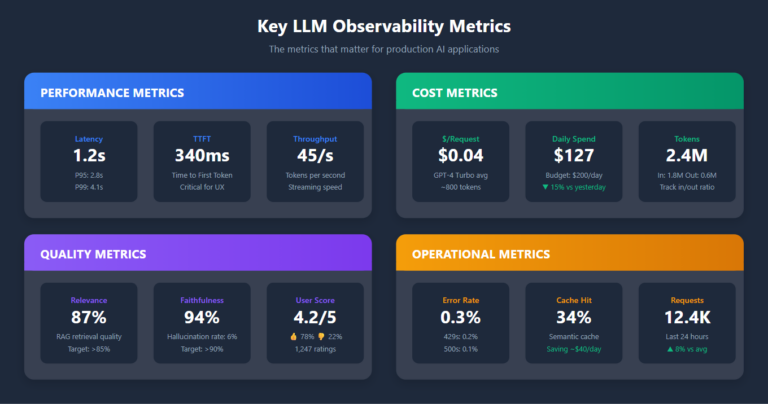Viewport: 768px width, 404px height.
Task: Open the Tokens 2.4M card
Action: click(686, 161)
